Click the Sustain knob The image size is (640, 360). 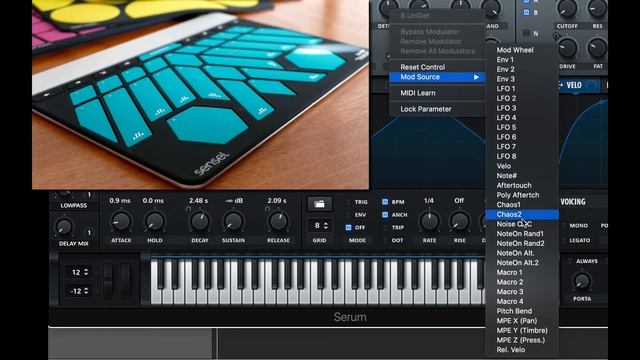[x=233, y=222]
